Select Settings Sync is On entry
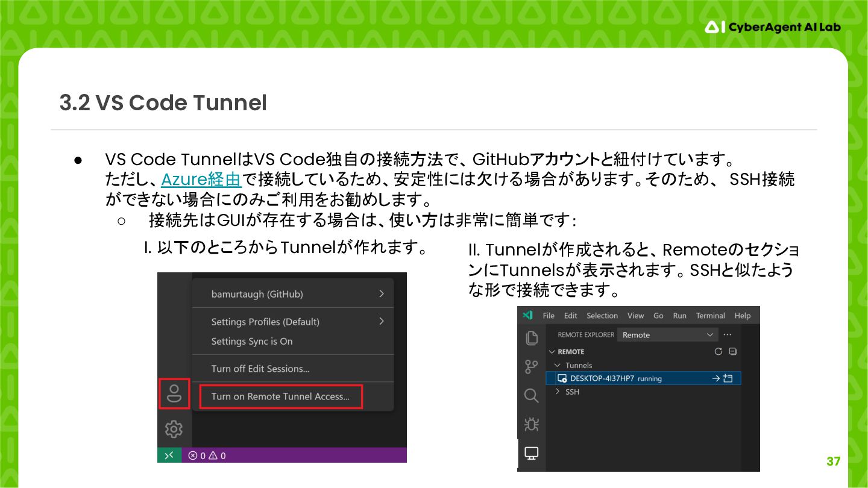Image resolution: width=868 pixels, height=488 pixels. click(x=252, y=341)
